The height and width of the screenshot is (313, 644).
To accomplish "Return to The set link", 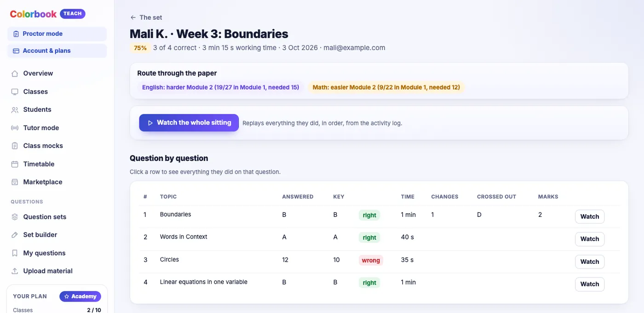I will click(x=146, y=17).
